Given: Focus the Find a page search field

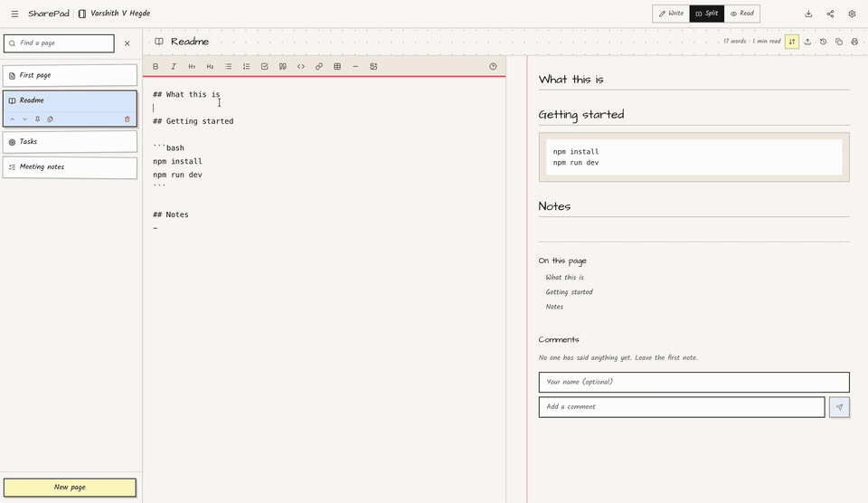Looking at the screenshot, I should [60, 43].
